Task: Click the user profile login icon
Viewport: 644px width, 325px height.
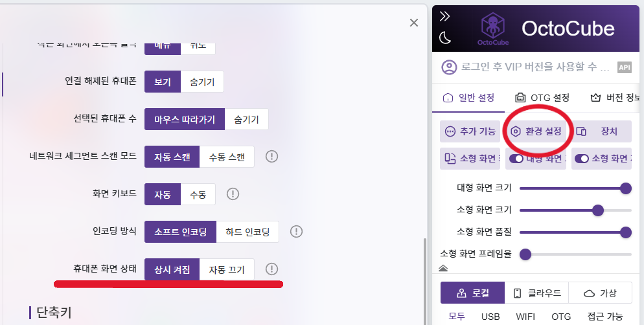Action: point(448,67)
